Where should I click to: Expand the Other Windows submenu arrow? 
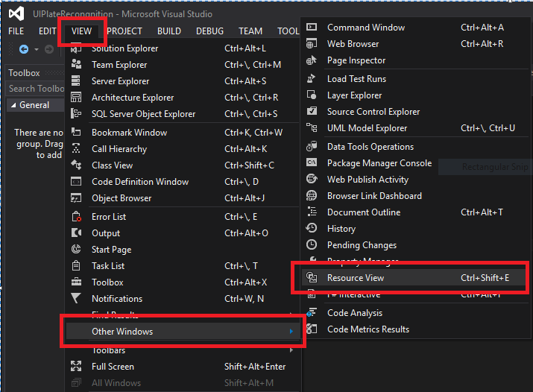coord(291,331)
